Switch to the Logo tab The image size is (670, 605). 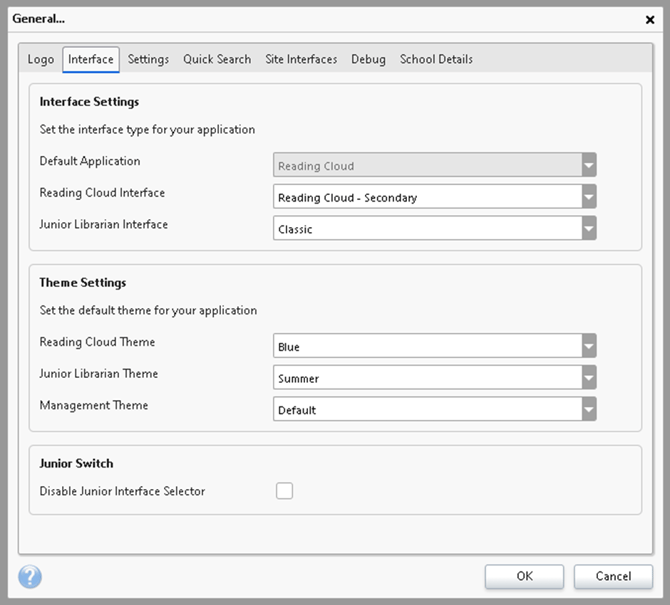tap(41, 59)
